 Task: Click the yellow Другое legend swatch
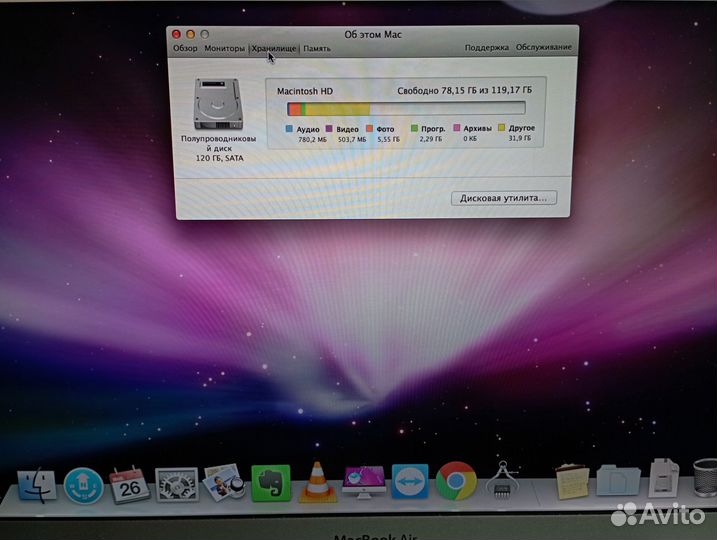(502, 128)
